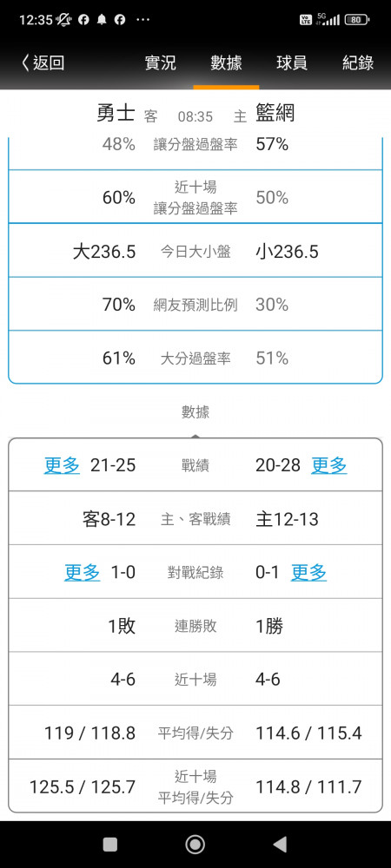Tap bell notification icon in status bar
The width and height of the screenshot is (391, 868).
[102, 20]
